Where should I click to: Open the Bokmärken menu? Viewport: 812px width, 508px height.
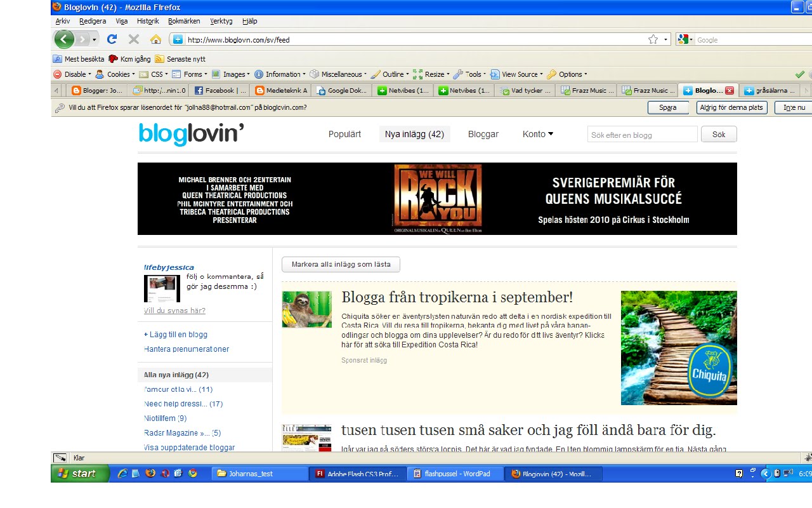(x=184, y=21)
